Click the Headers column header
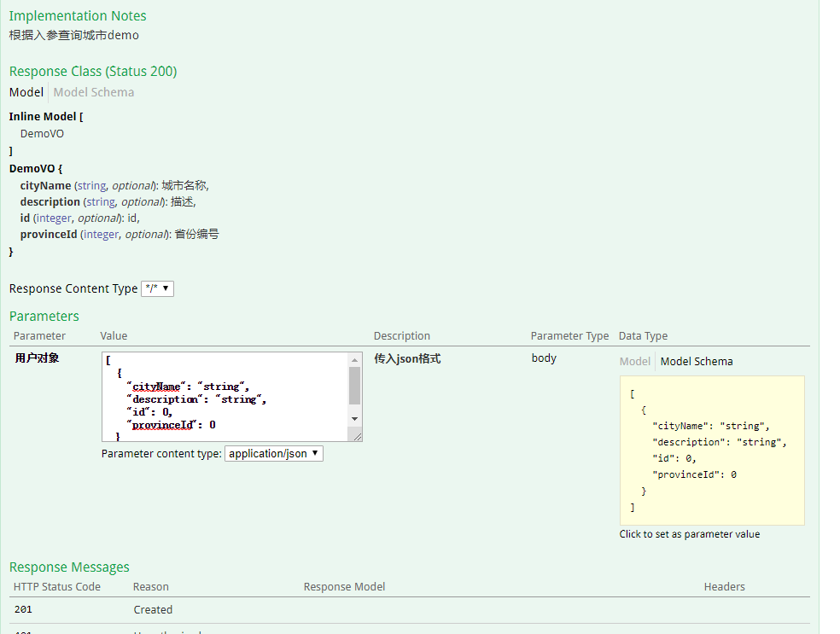The image size is (840, 634). 724,587
